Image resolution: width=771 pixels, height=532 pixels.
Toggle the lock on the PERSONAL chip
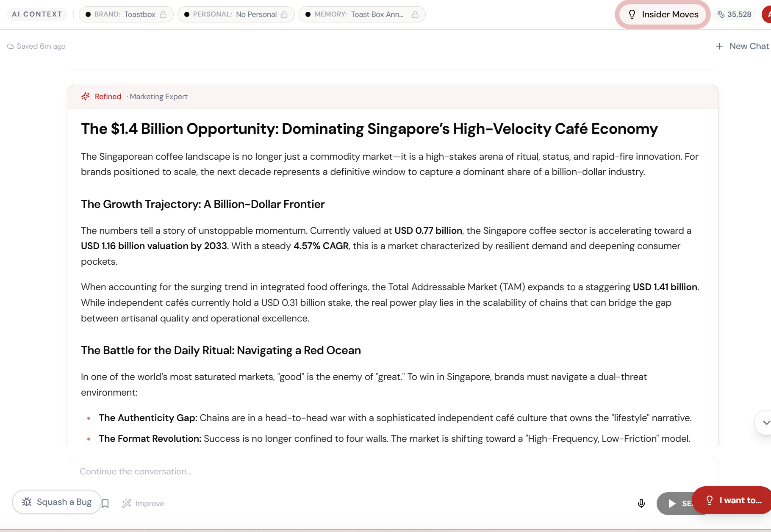pos(284,14)
